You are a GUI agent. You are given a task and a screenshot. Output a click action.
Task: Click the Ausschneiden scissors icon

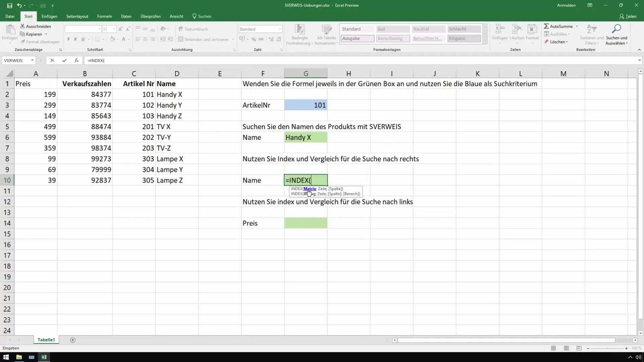coord(22,26)
